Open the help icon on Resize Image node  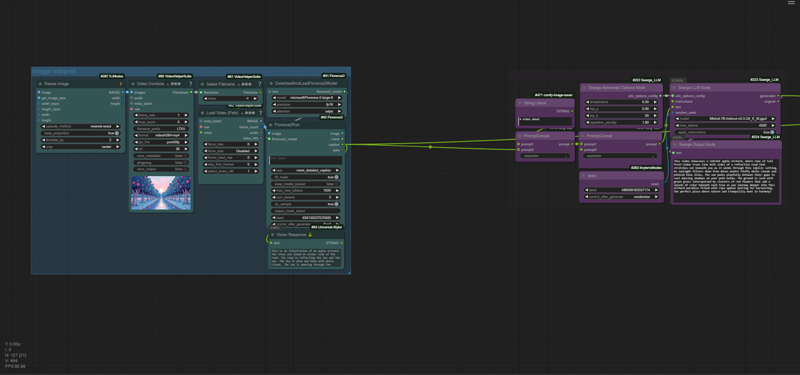click(120, 84)
